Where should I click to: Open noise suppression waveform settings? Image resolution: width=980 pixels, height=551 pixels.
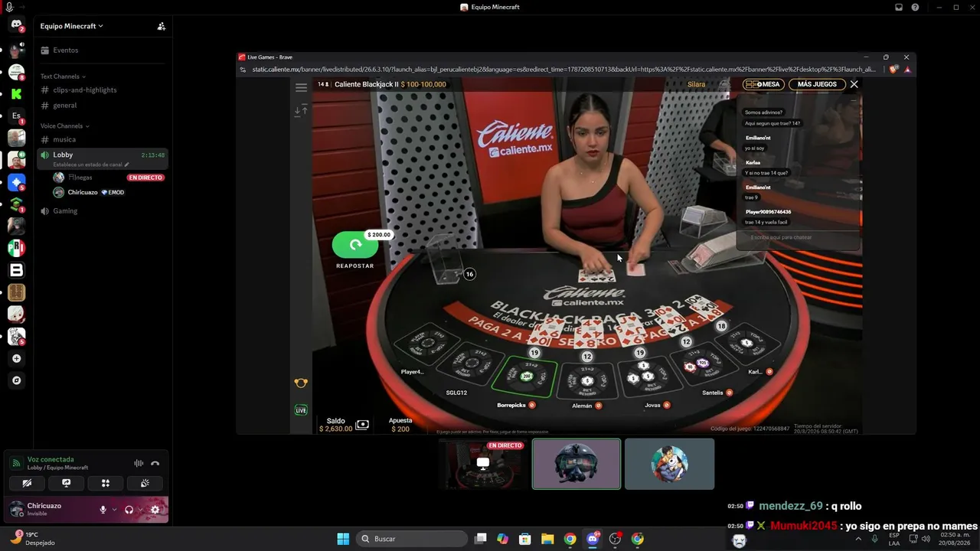(139, 463)
